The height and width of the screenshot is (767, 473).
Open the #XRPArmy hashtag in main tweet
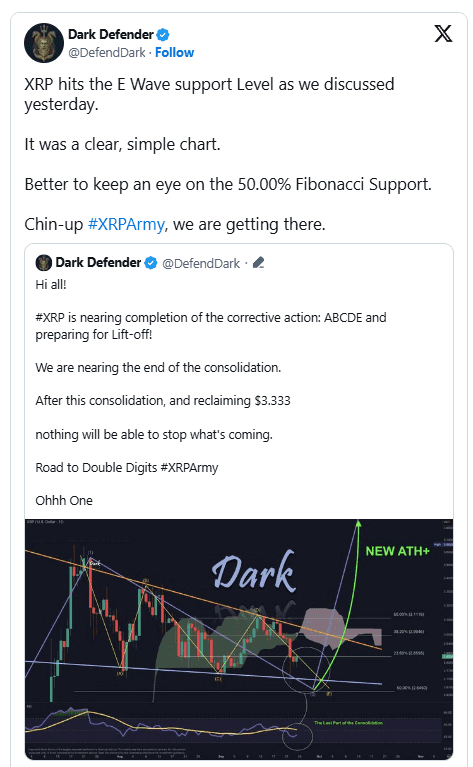126,225
